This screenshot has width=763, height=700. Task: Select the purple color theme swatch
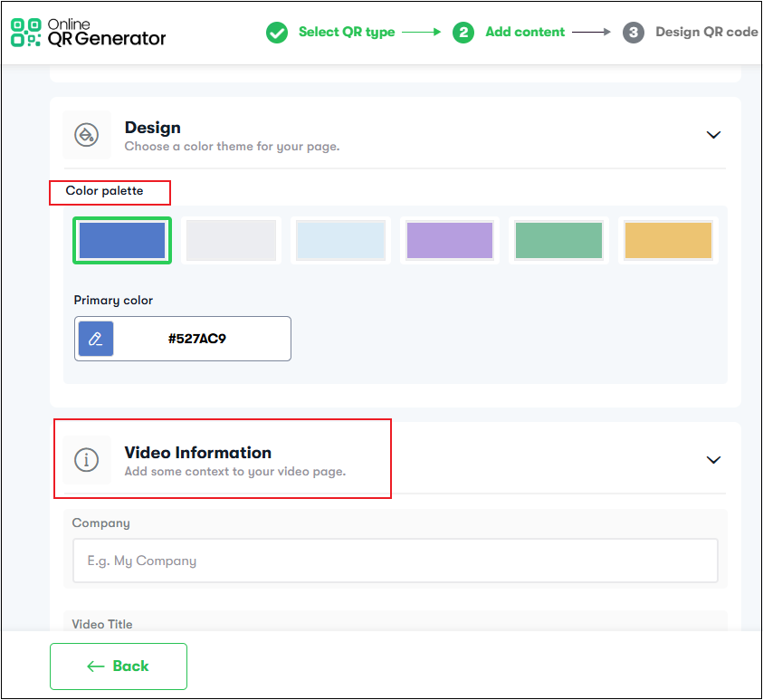coord(450,240)
